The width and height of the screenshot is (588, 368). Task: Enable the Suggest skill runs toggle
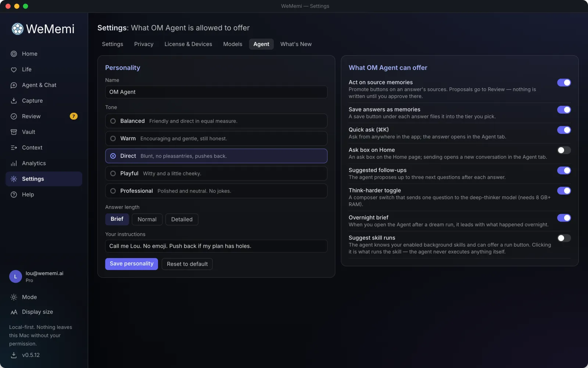[x=564, y=238]
